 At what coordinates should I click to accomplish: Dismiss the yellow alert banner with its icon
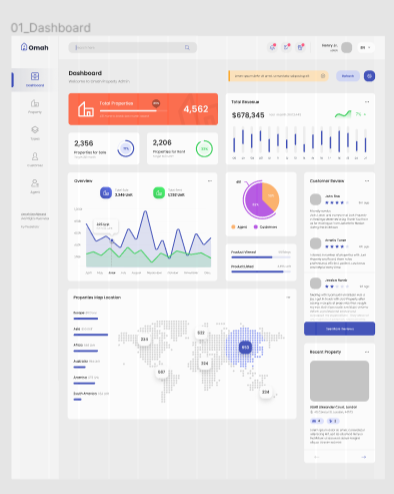[323, 76]
